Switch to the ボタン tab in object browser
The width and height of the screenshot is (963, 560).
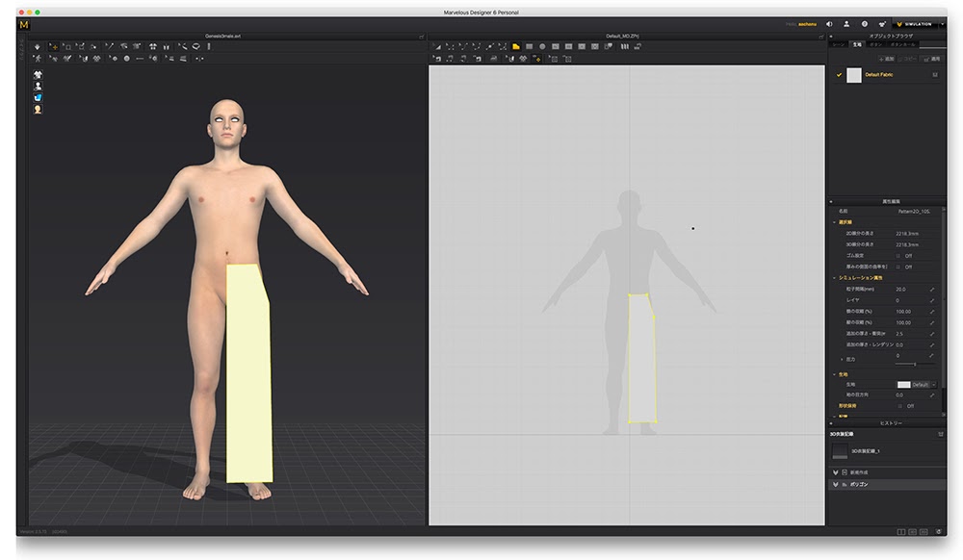(875, 44)
